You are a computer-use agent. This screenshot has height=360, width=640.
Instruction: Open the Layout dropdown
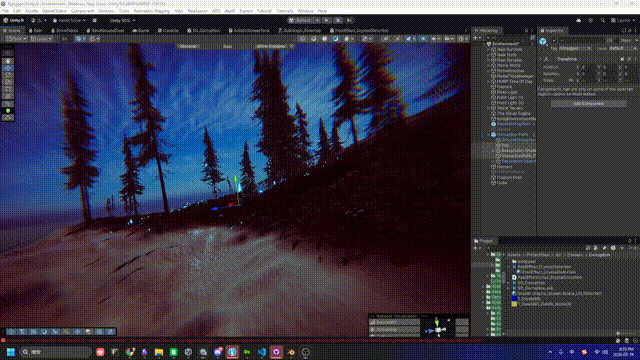coord(623,20)
